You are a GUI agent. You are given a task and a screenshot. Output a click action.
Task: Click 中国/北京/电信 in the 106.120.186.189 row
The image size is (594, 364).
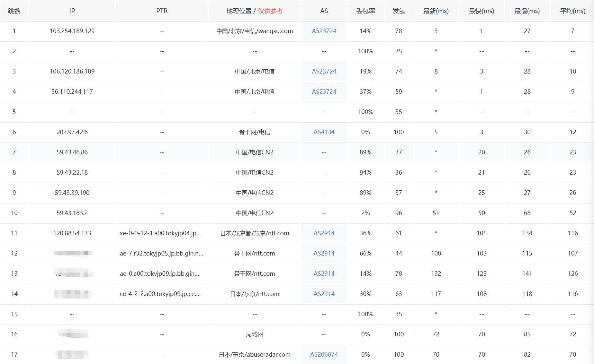255,71
